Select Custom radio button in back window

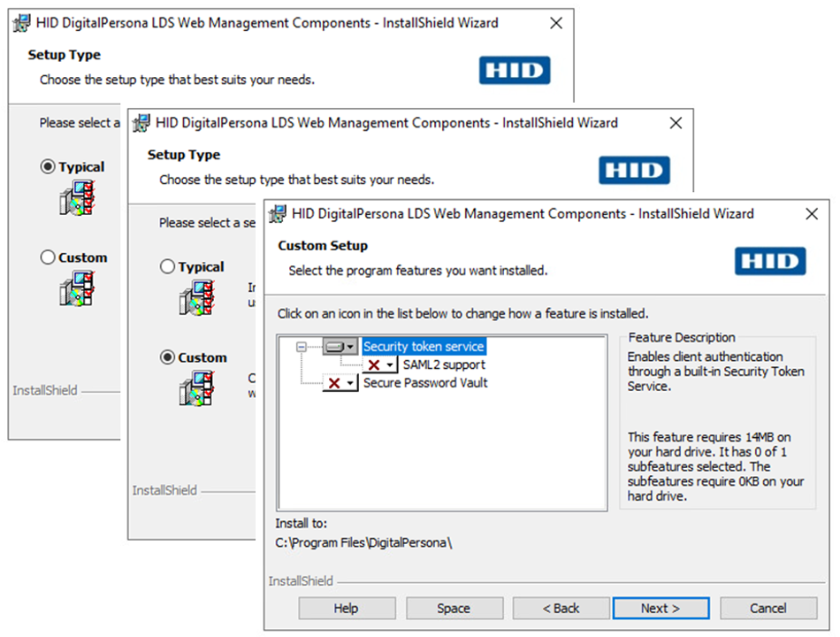tap(48, 258)
